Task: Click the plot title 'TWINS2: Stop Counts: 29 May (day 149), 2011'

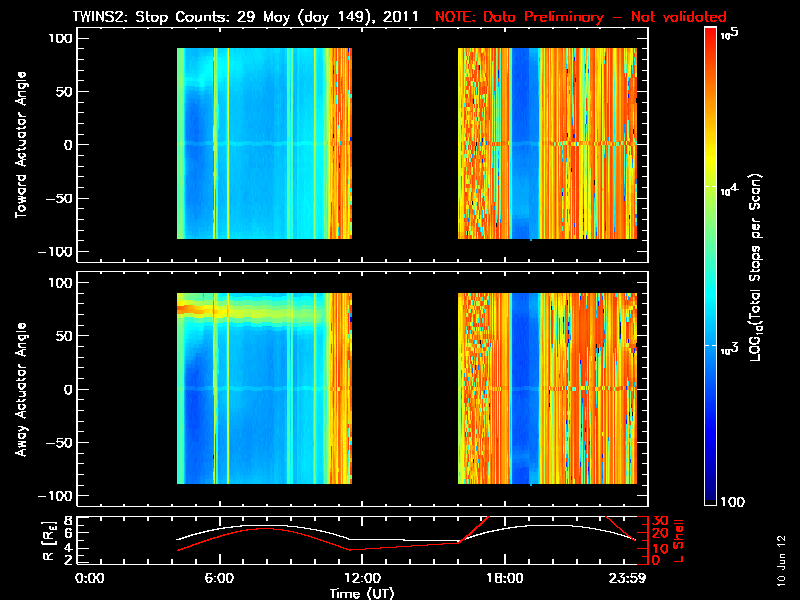Action: 245,17
